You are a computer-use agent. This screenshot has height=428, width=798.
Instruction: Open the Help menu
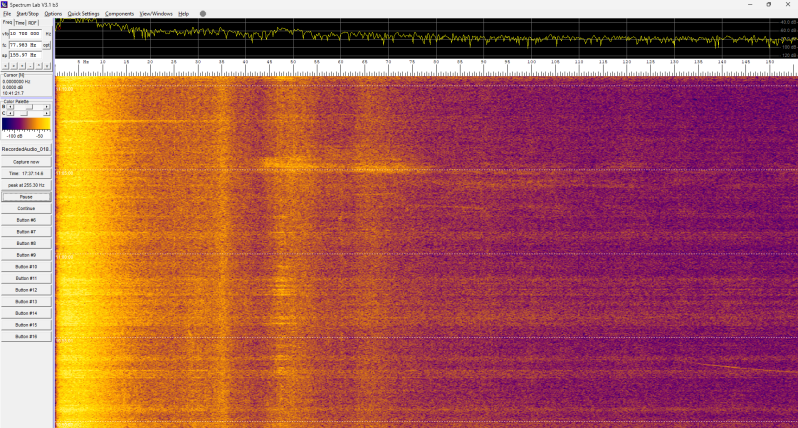point(184,14)
